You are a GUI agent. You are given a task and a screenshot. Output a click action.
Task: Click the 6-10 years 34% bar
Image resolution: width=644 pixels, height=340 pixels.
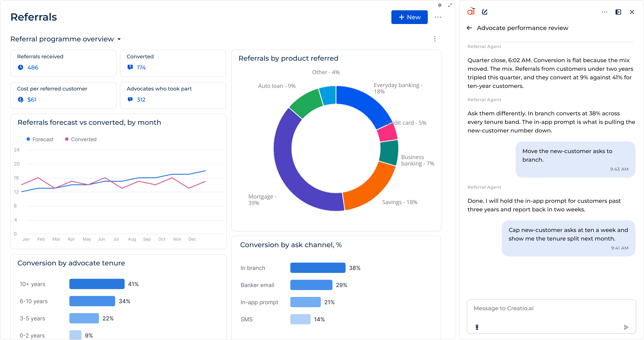point(92,301)
